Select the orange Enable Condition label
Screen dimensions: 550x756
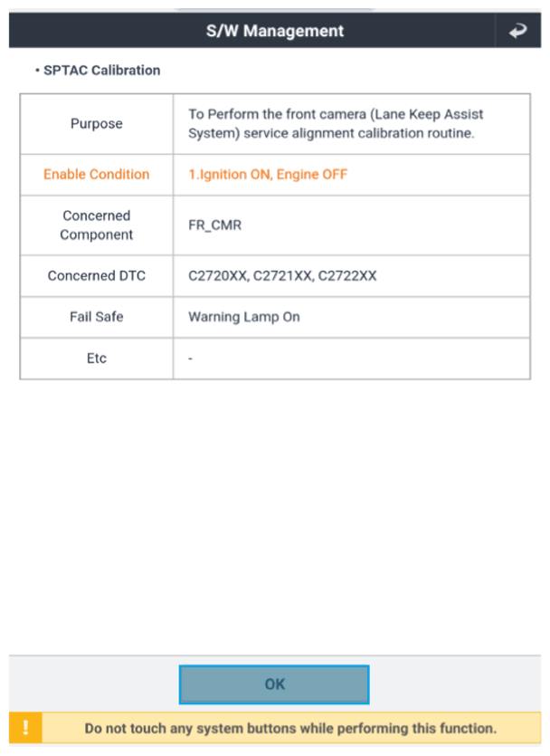tap(96, 175)
